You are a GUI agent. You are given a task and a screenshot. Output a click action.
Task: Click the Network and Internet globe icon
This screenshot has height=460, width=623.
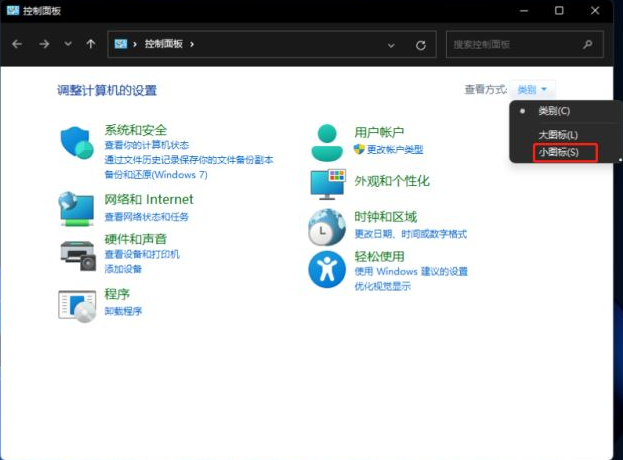76,209
